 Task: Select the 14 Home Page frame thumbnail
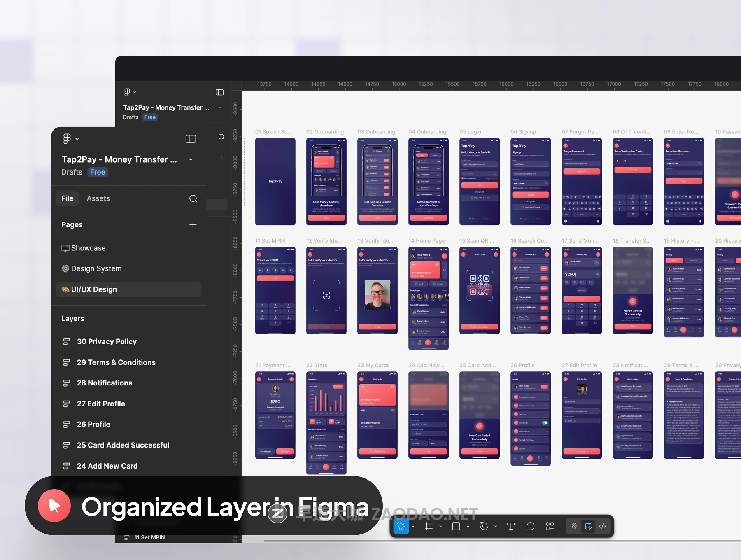point(428,298)
